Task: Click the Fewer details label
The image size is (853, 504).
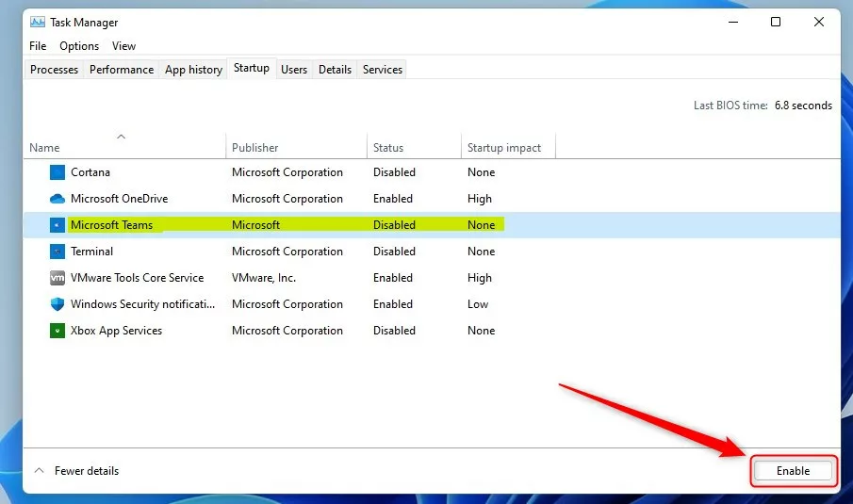Action: pyautogui.click(x=87, y=471)
